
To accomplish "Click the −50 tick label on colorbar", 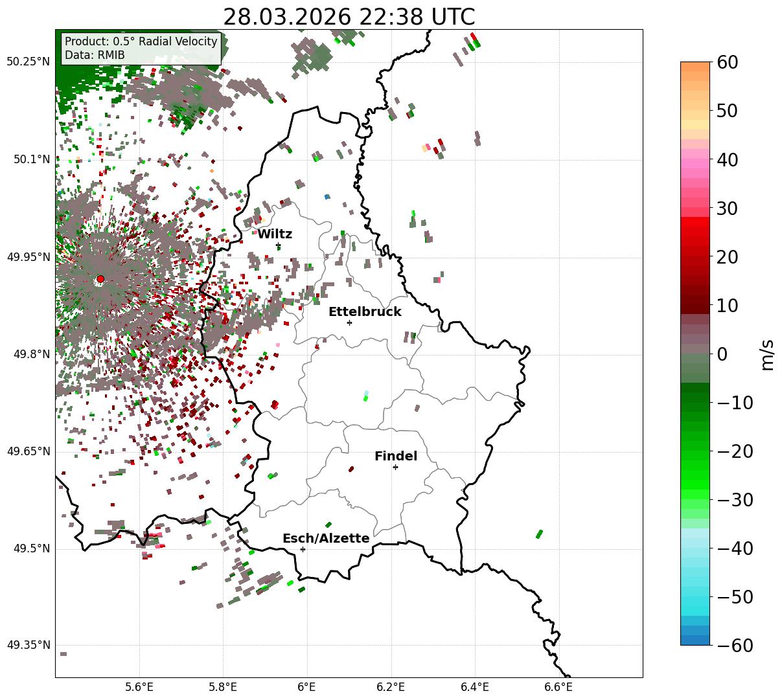I will click(735, 597).
